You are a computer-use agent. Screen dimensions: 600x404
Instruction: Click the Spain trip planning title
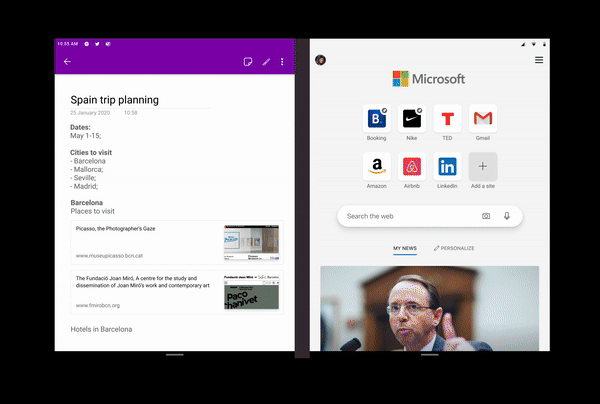(x=114, y=100)
